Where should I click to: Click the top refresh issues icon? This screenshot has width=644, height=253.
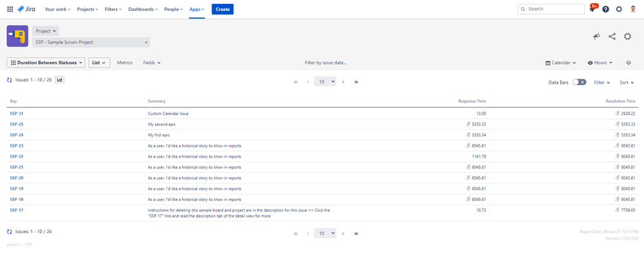10,80
